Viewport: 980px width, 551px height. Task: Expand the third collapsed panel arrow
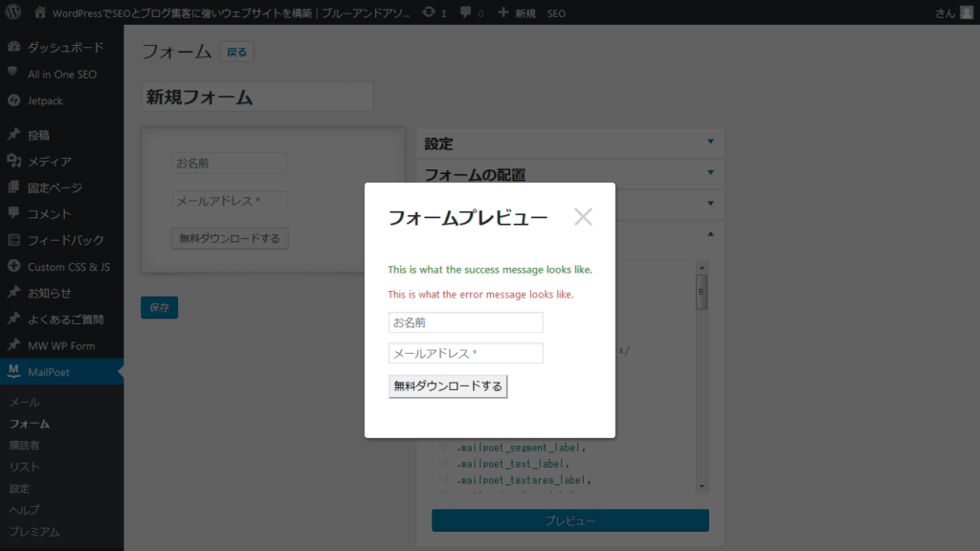tap(711, 203)
